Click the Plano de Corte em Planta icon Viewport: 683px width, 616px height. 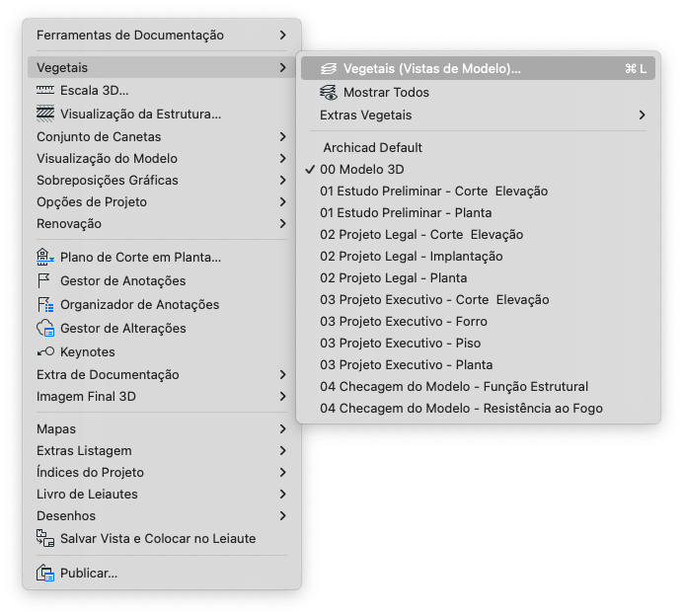[45, 257]
